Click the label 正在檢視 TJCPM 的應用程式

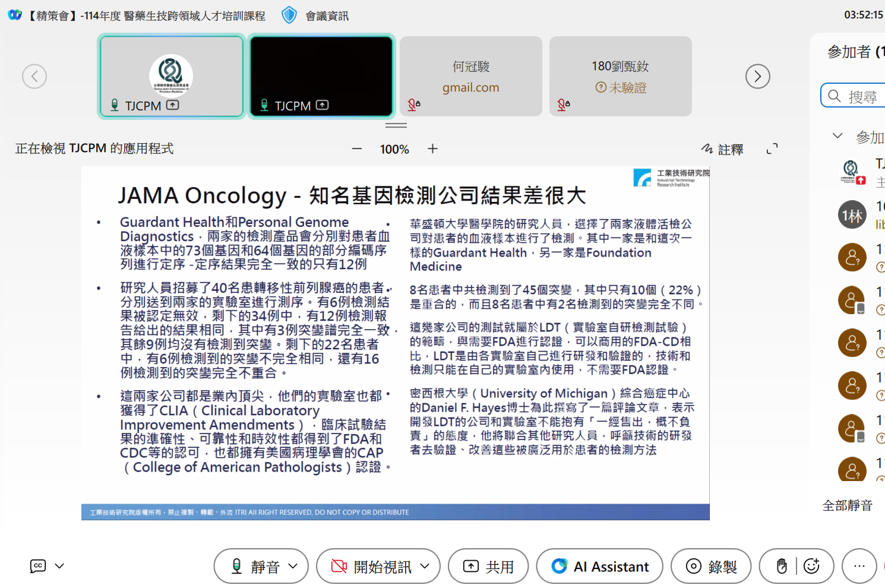(94, 148)
